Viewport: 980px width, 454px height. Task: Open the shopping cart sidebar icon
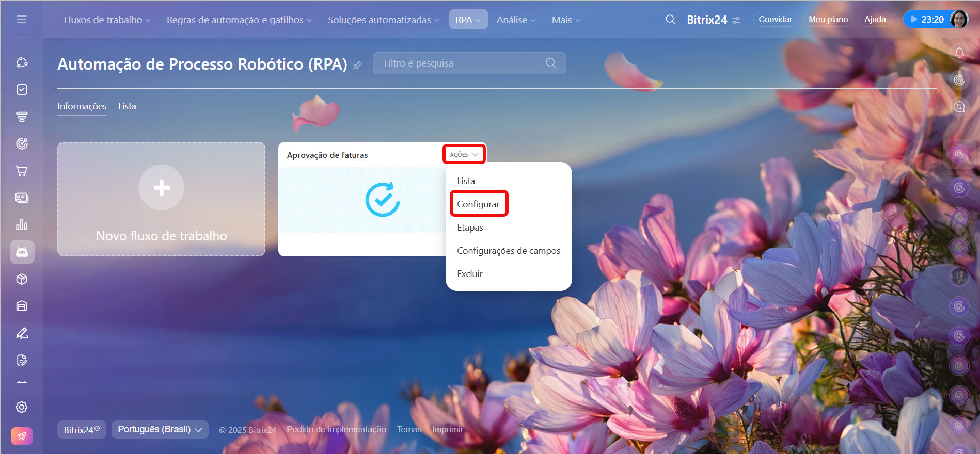pos(22,171)
